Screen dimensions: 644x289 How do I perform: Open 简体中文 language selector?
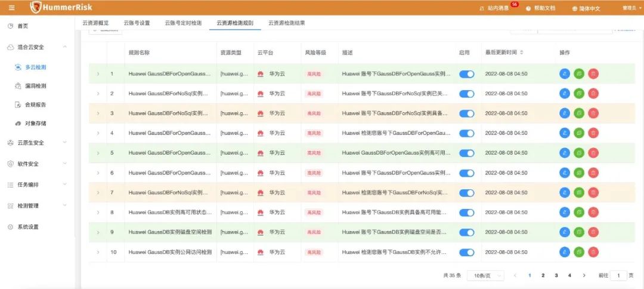586,8
